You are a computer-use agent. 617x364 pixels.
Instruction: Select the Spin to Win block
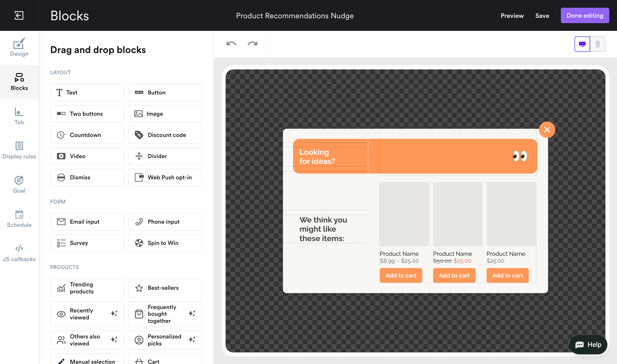165,243
